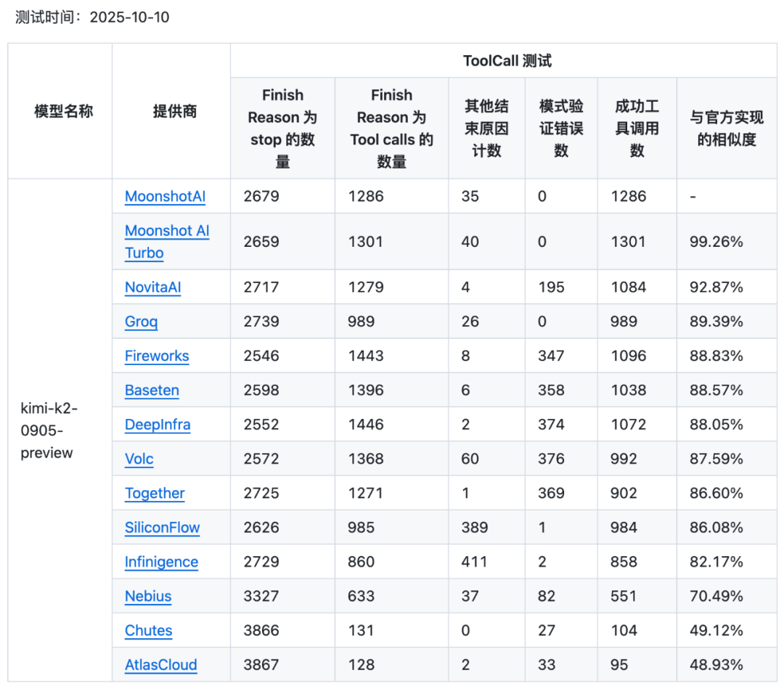Open the Baseten provider link
Image resolution: width=784 pixels, height=686 pixels.
(x=152, y=390)
